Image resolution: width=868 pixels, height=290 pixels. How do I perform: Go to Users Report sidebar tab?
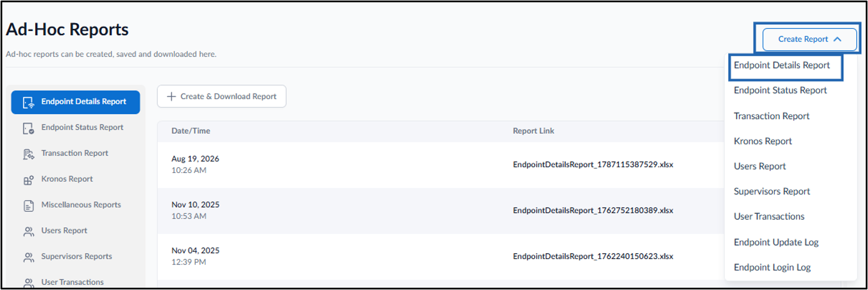click(x=75, y=231)
